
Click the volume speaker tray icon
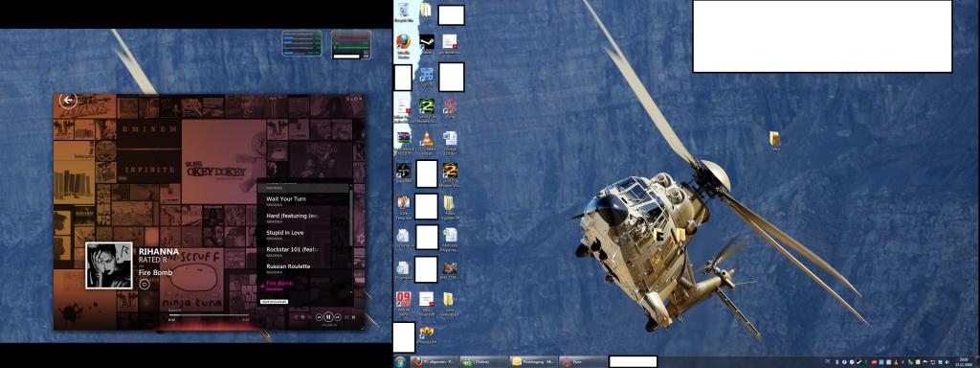[x=947, y=361]
